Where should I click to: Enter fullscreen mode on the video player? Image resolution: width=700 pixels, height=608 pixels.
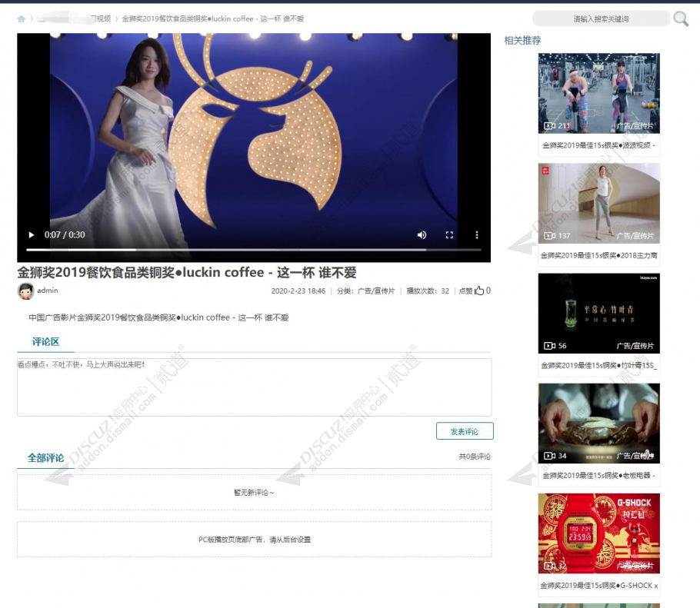(449, 234)
